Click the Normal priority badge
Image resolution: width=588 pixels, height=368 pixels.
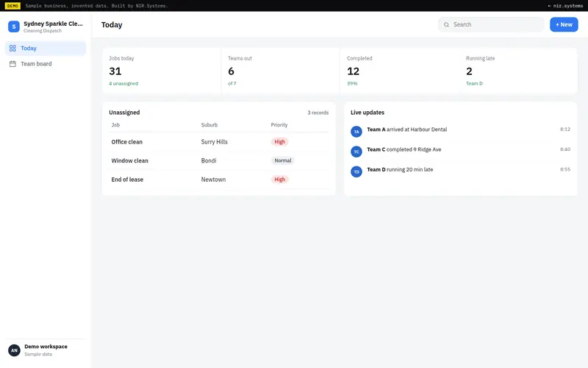[x=283, y=160]
